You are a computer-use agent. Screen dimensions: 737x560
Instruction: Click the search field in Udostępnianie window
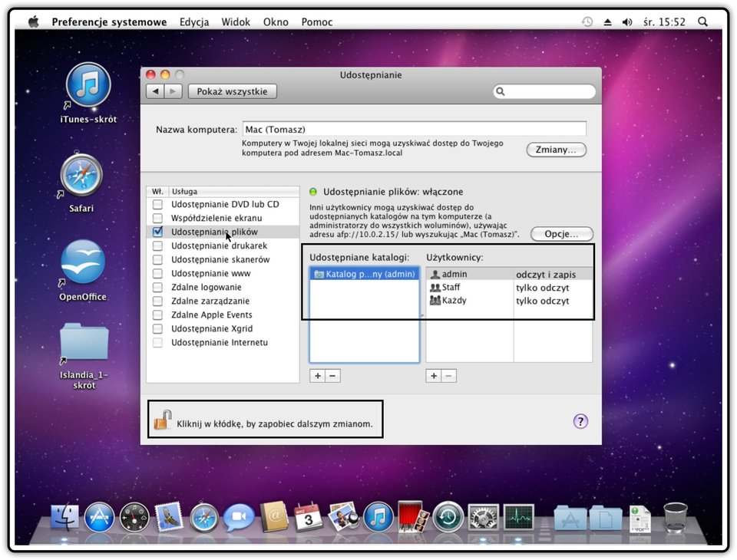[544, 91]
